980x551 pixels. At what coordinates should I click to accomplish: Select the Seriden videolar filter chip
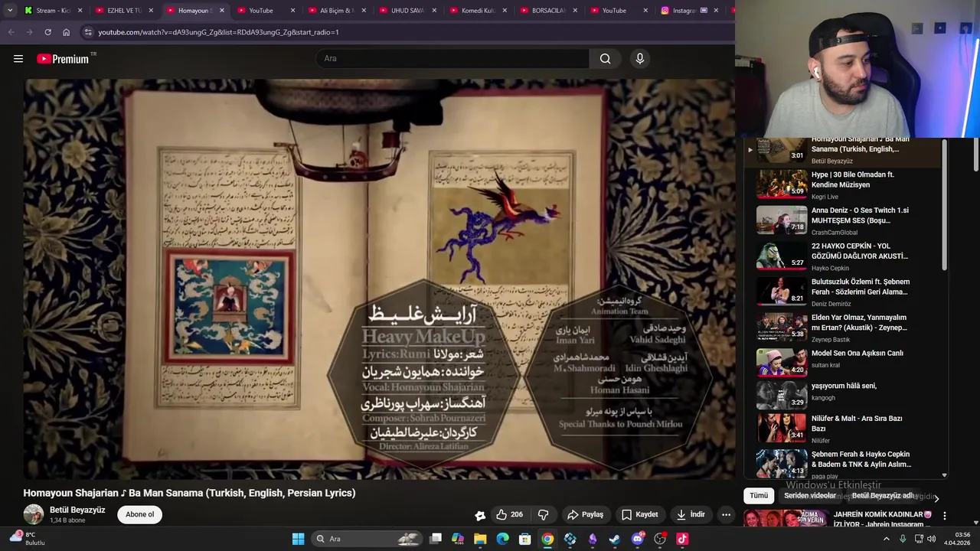(x=810, y=496)
